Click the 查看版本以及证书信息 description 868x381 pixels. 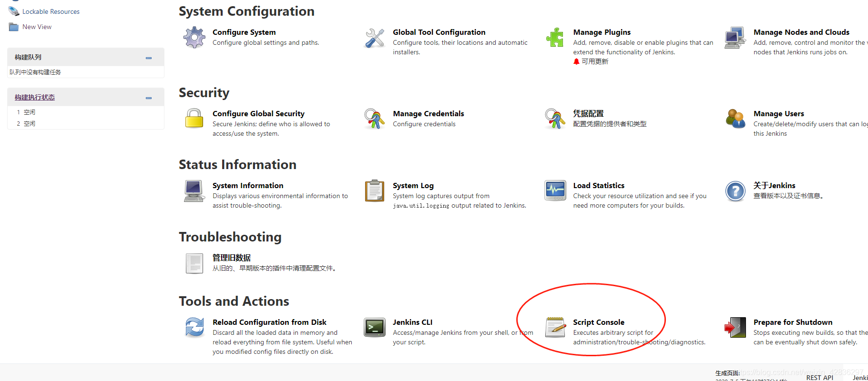(x=788, y=196)
